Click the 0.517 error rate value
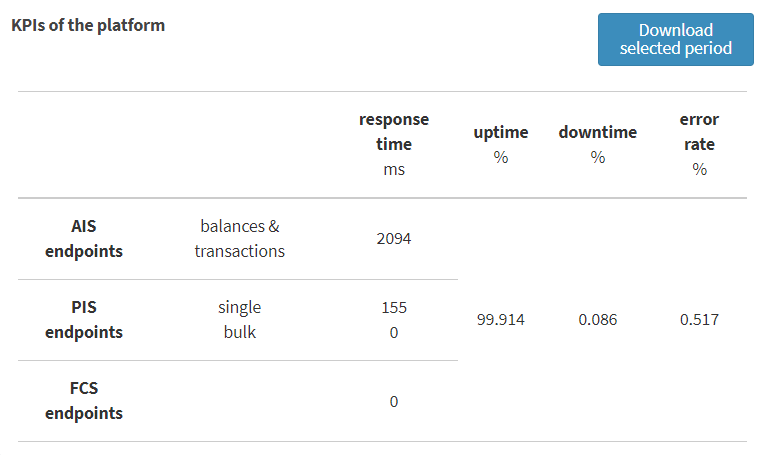Screen dimensions: 764x455 click(699, 320)
